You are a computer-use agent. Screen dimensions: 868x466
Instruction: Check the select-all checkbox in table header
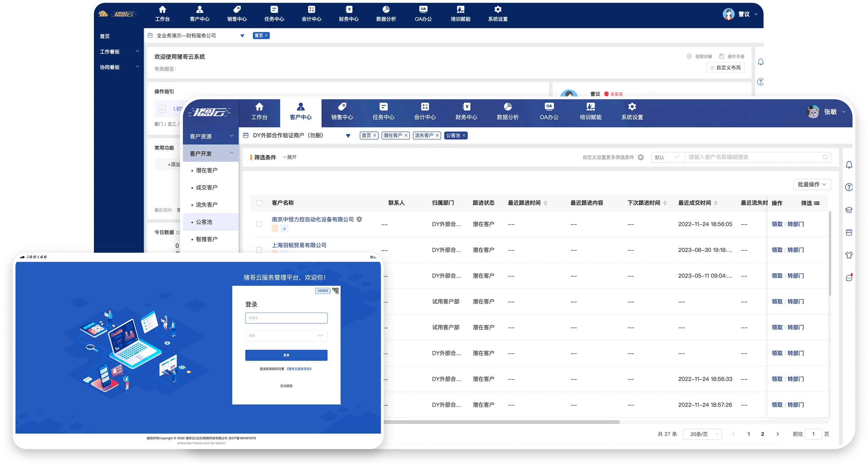click(x=259, y=203)
